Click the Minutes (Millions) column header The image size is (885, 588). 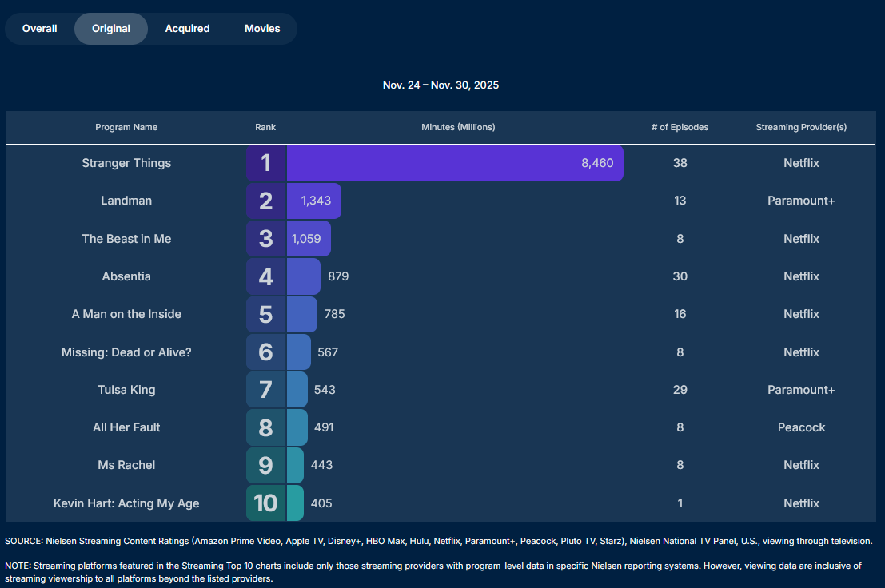pos(458,127)
